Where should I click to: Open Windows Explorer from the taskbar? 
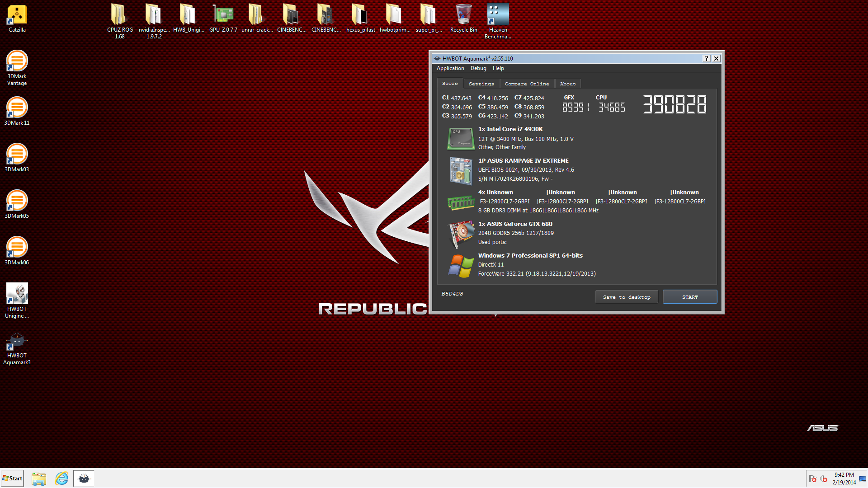click(x=39, y=479)
